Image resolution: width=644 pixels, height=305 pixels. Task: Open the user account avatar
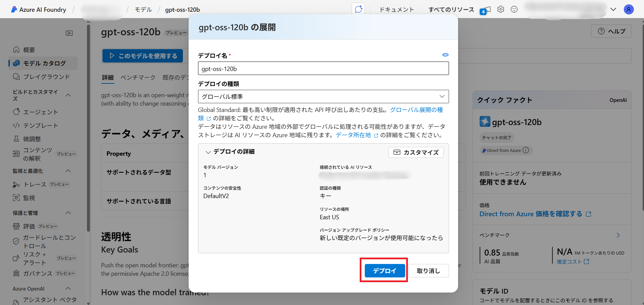(629, 9)
